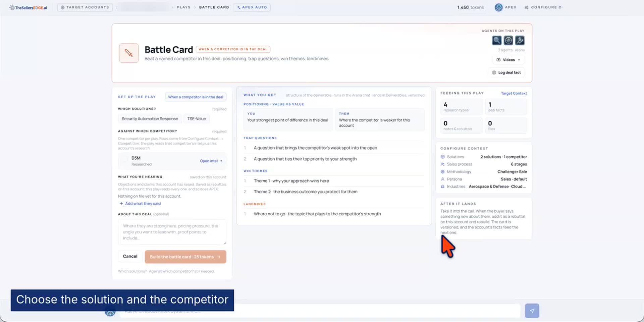Open the 'When a competitor is in the deal' selector
Image resolution: width=644 pixels, height=322 pixels.
(196, 97)
